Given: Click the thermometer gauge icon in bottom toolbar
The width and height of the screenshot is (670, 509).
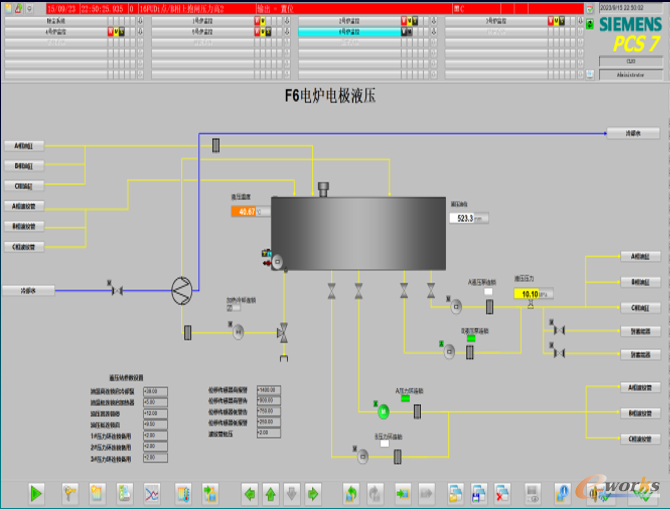Looking at the screenshot, I should (x=183, y=494).
